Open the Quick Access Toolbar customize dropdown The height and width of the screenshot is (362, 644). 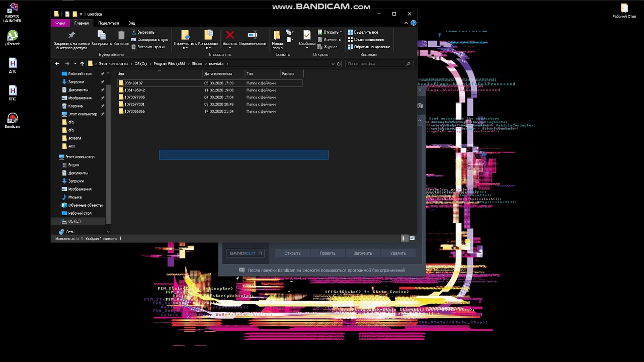(x=81, y=14)
